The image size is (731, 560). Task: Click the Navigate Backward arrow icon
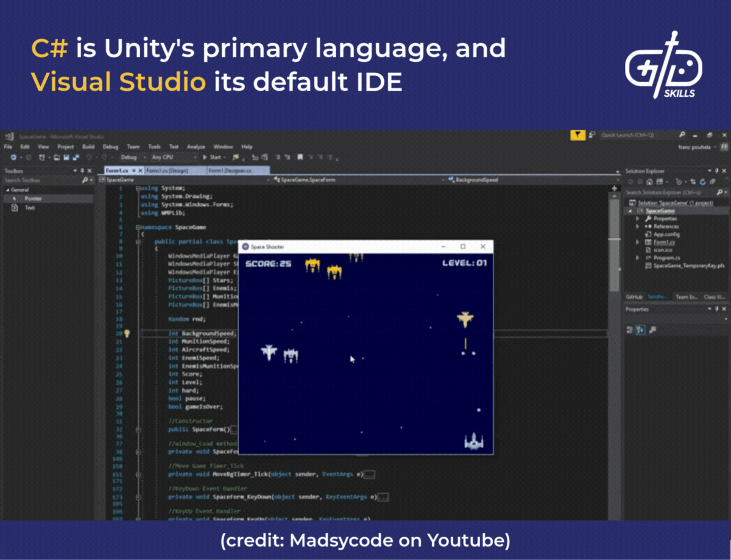pyautogui.click(x=13, y=157)
